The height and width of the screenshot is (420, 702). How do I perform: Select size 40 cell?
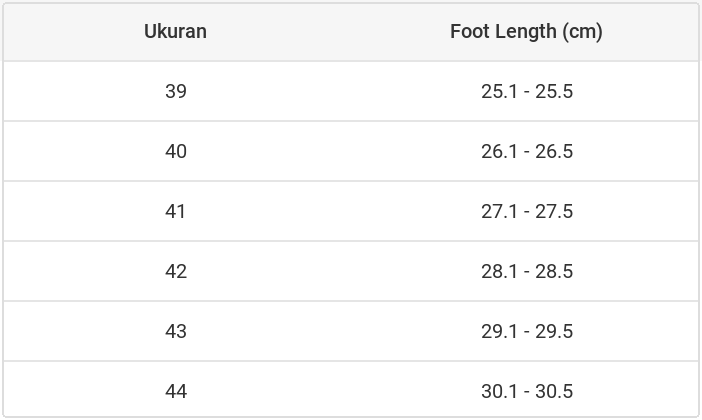click(175, 151)
